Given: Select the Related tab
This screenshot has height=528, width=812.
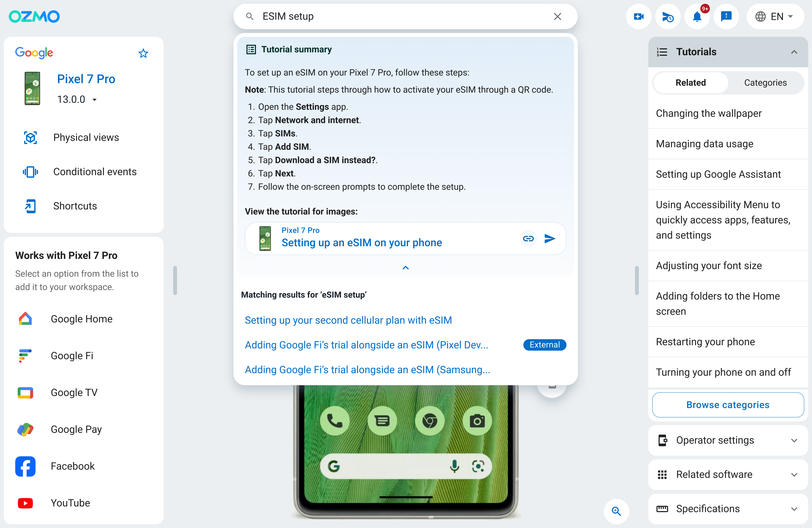Looking at the screenshot, I should [691, 83].
